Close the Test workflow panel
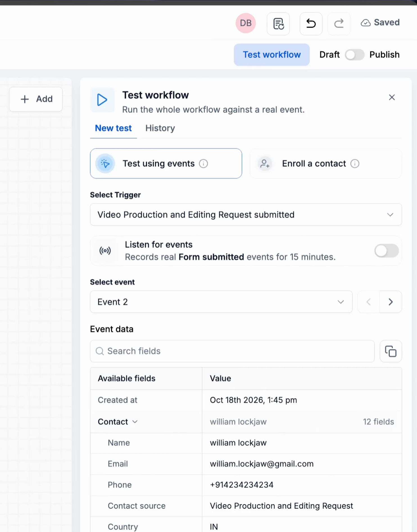The image size is (417, 532). pos(392,97)
